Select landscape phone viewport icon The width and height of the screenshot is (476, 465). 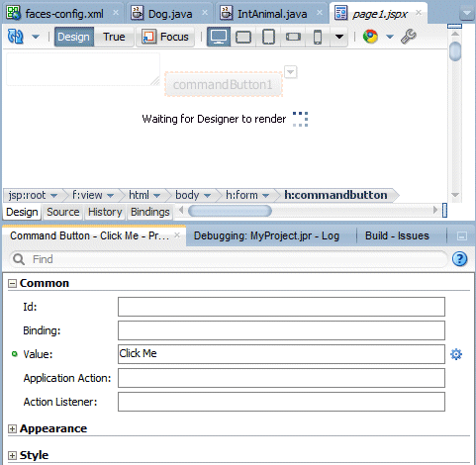tap(293, 37)
